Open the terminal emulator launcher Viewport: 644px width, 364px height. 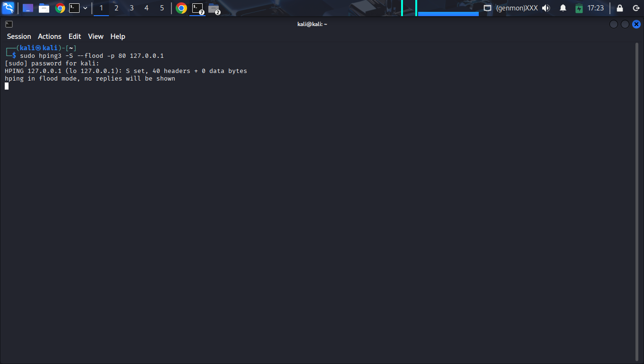[74, 8]
